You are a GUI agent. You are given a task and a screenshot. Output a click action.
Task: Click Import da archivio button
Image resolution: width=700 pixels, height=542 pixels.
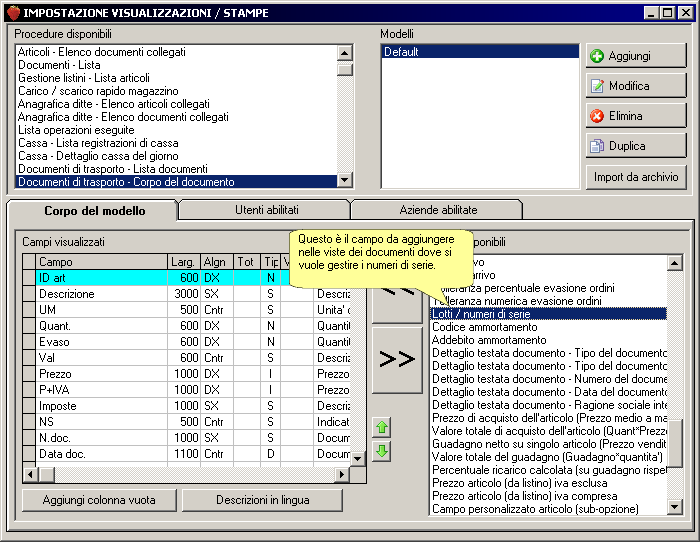pos(635,177)
